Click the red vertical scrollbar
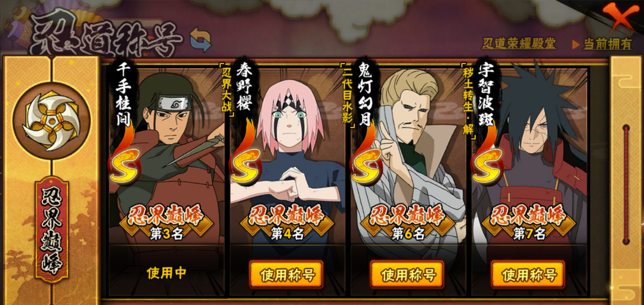 click(626, 184)
